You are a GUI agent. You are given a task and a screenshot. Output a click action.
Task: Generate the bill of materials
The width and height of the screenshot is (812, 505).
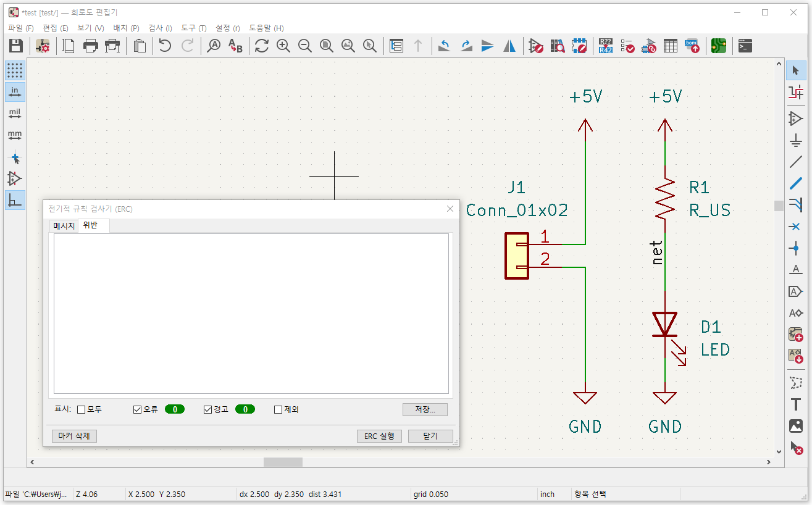[692, 46]
